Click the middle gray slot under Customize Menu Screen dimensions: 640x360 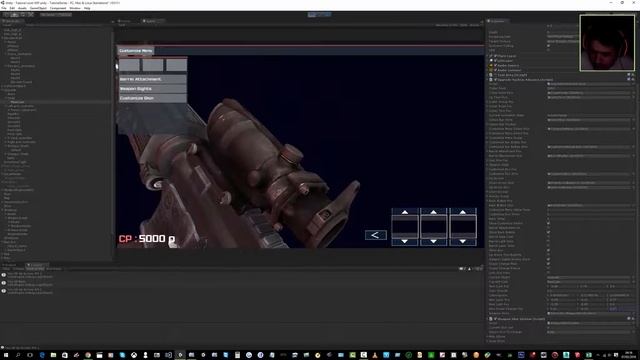pos(153,65)
